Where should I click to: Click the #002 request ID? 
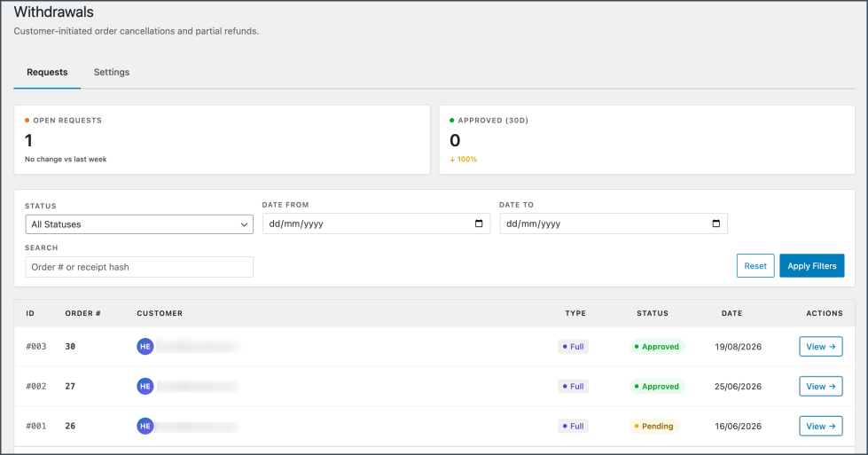pos(36,387)
